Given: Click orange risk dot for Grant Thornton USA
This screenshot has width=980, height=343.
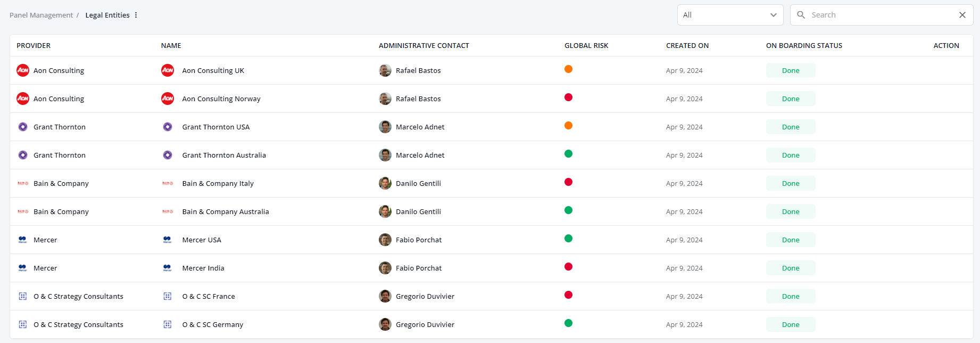Looking at the screenshot, I should [x=568, y=126].
